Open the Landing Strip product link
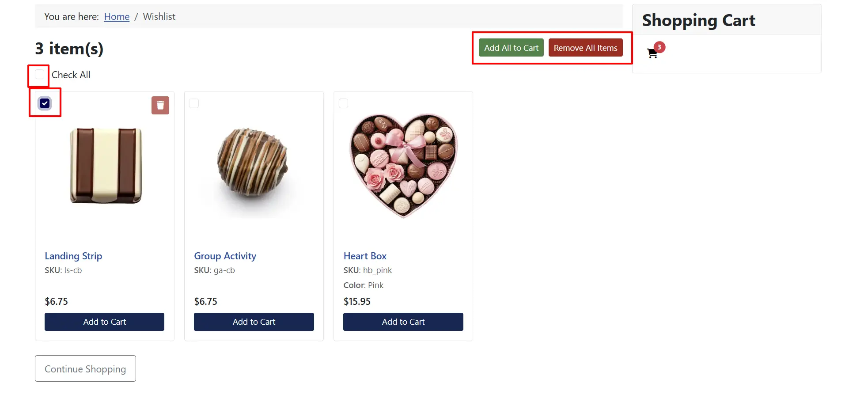The image size is (868, 406). [73, 256]
